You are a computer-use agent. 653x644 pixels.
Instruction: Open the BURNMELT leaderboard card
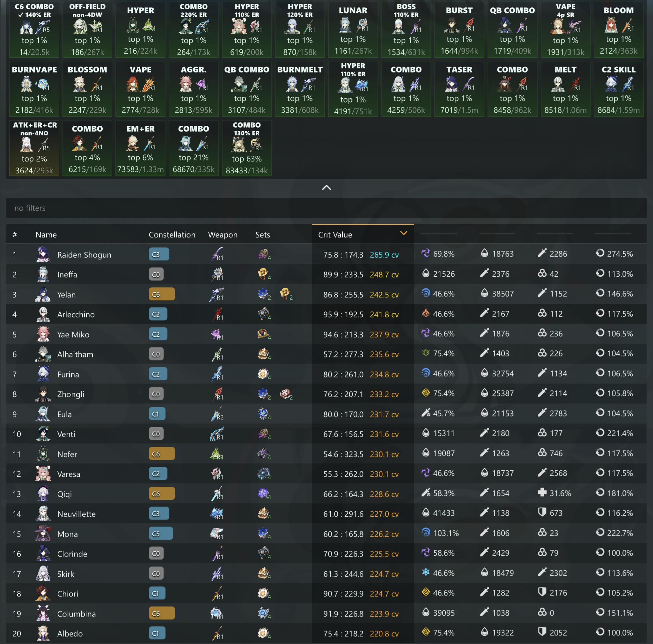[x=300, y=89]
